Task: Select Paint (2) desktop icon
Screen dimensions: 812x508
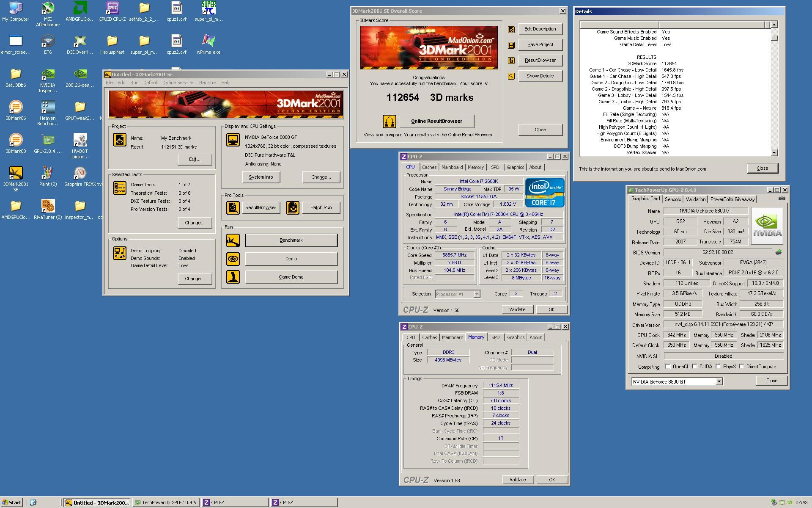Action: tap(48, 177)
